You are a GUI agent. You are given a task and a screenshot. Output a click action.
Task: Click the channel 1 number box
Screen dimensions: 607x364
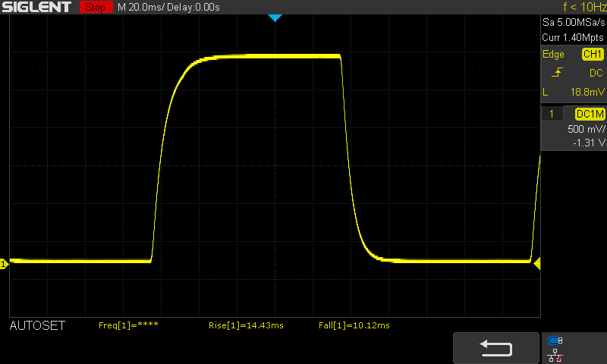[x=552, y=114]
